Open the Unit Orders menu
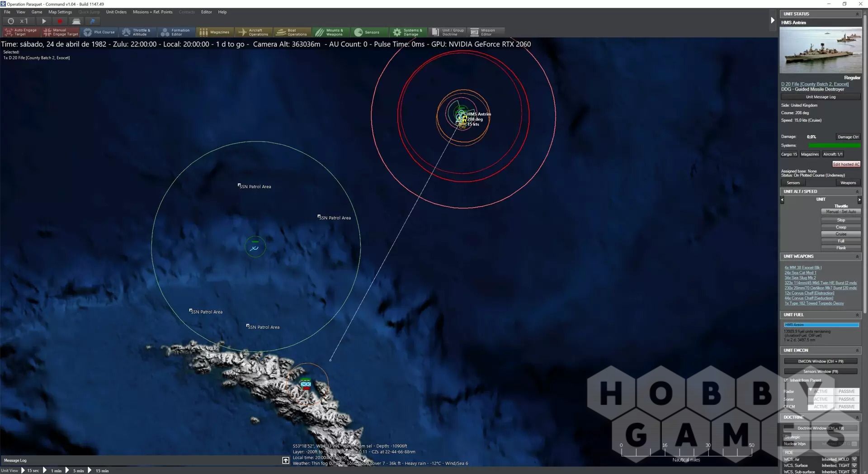868x474 pixels. [x=116, y=12]
